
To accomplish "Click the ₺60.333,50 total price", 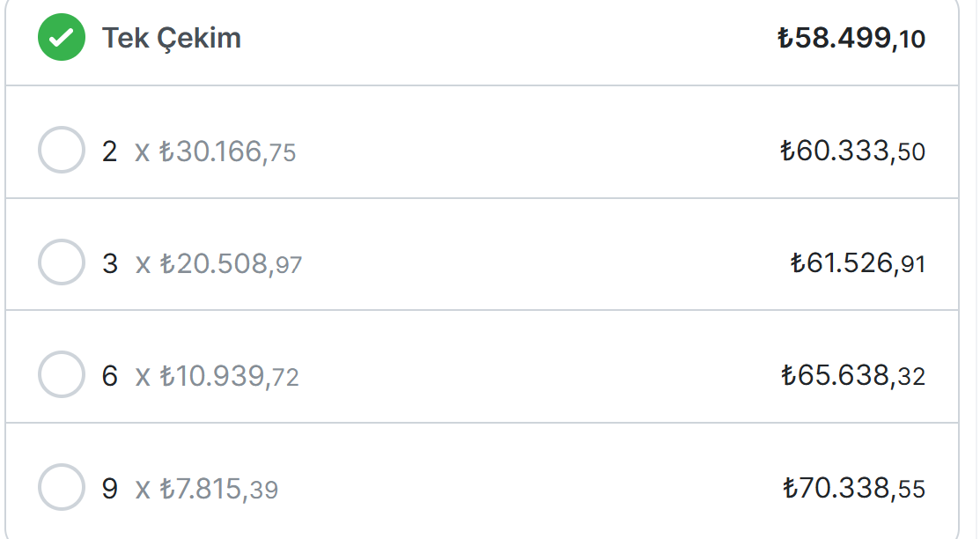I will tap(852, 151).
